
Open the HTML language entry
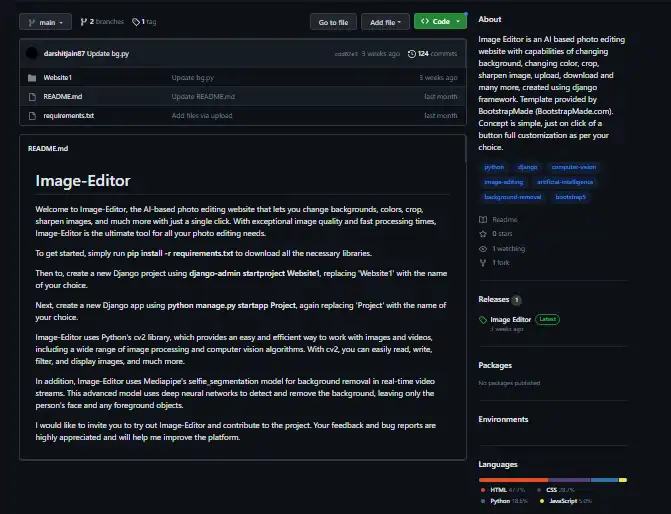(x=503, y=490)
